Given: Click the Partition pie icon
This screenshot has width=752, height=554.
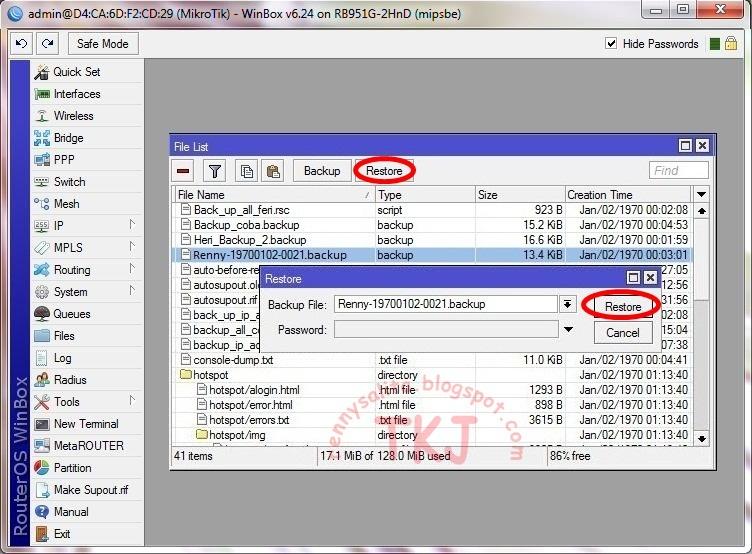Looking at the screenshot, I should click(42, 468).
